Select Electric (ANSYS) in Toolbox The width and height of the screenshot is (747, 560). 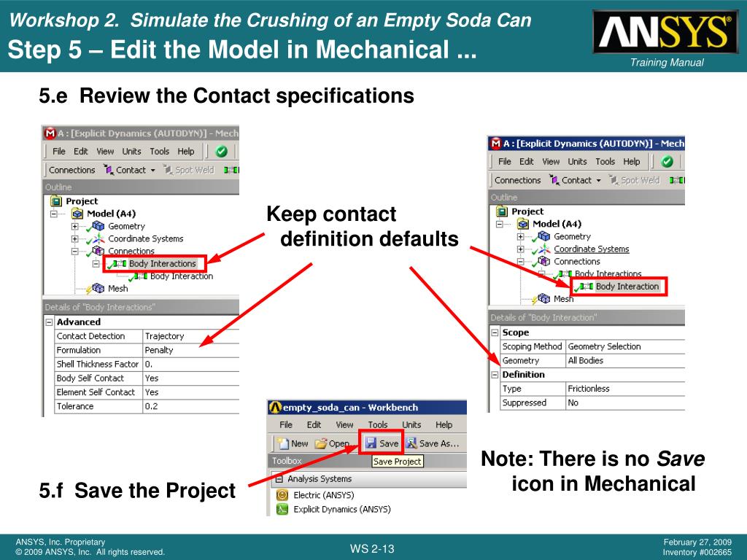pos(323,495)
